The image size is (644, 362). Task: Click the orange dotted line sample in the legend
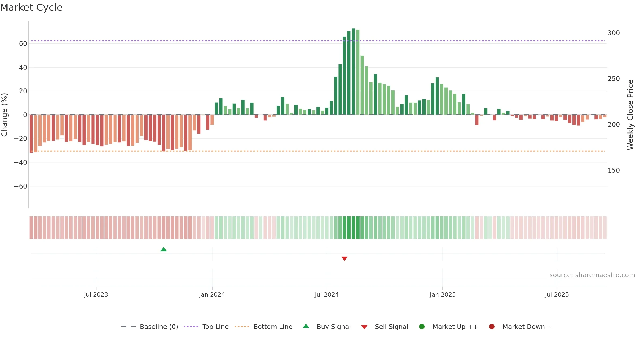[x=242, y=327]
